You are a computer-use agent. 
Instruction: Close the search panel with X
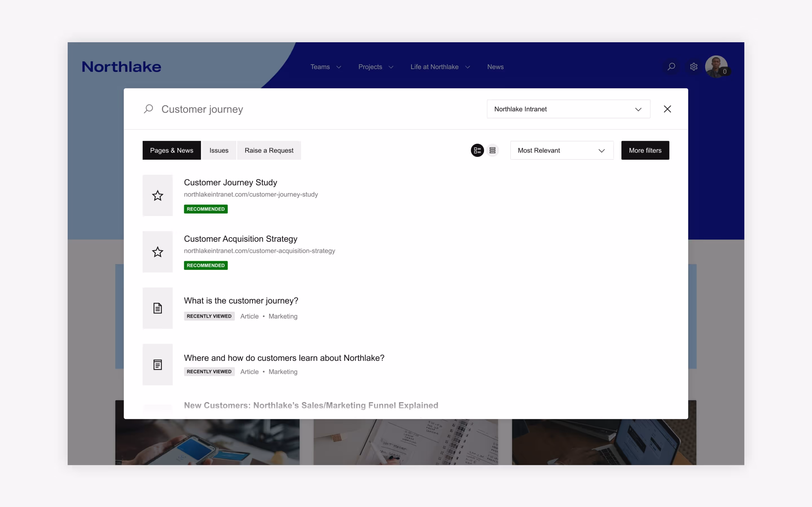pyautogui.click(x=667, y=109)
